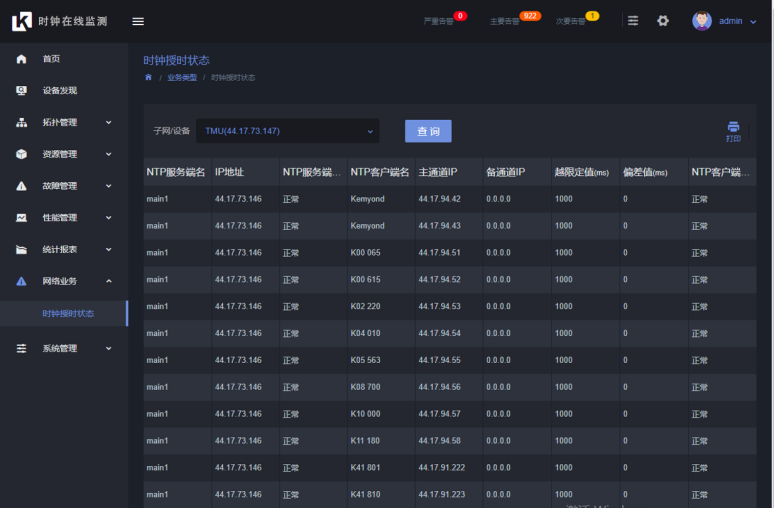
Task: Collapse the 网络业务 sidebar menu
Action: pyautogui.click(x=64, y=281)
